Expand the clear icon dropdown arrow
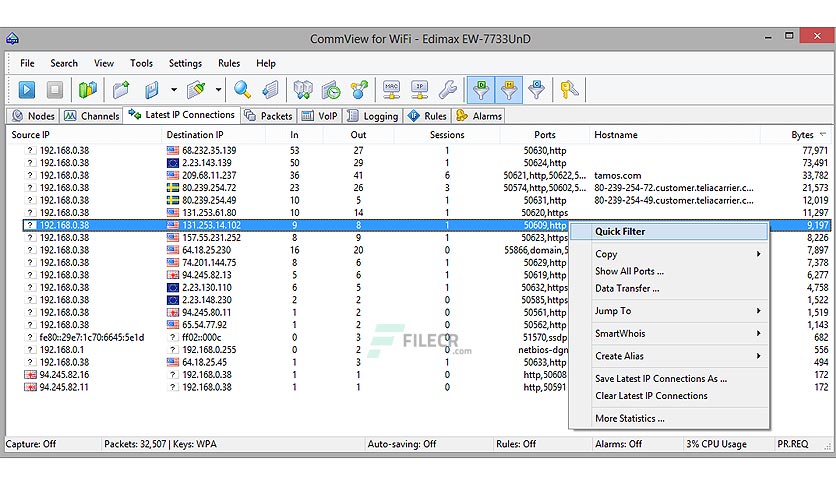 pyautogui.click(x=219, y=90)
